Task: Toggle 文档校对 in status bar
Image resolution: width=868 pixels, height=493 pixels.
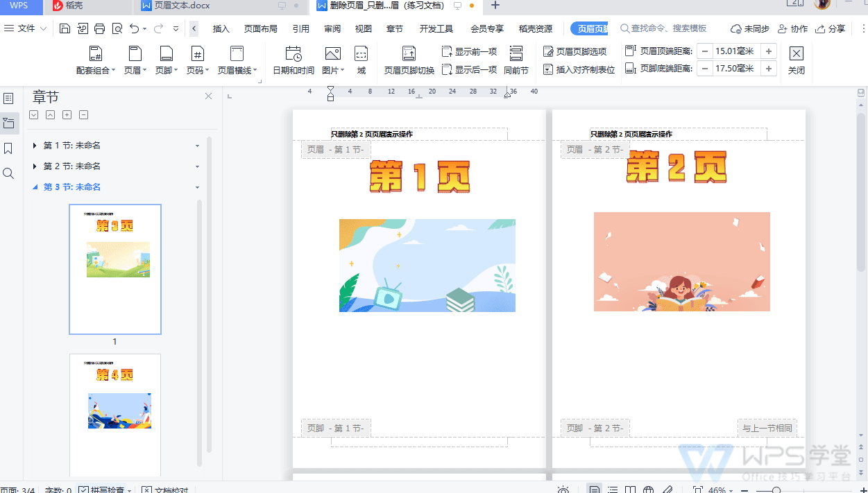Action: coord(164,490)
